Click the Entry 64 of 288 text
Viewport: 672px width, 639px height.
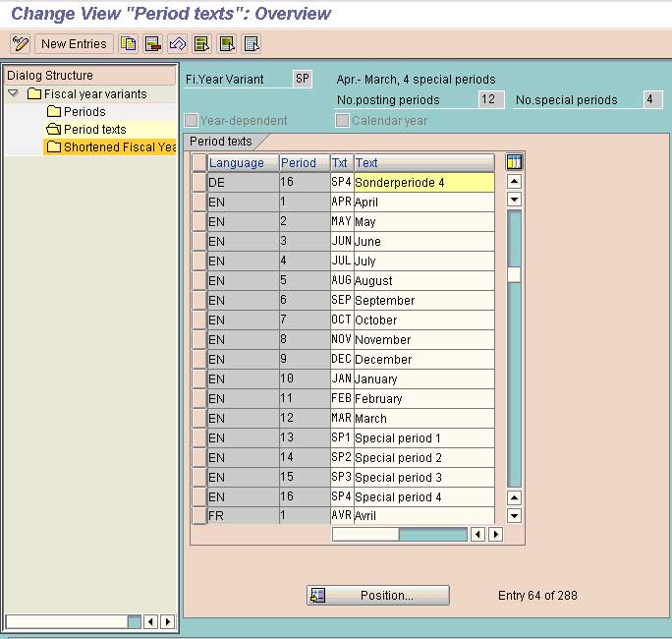coord(537,596)
